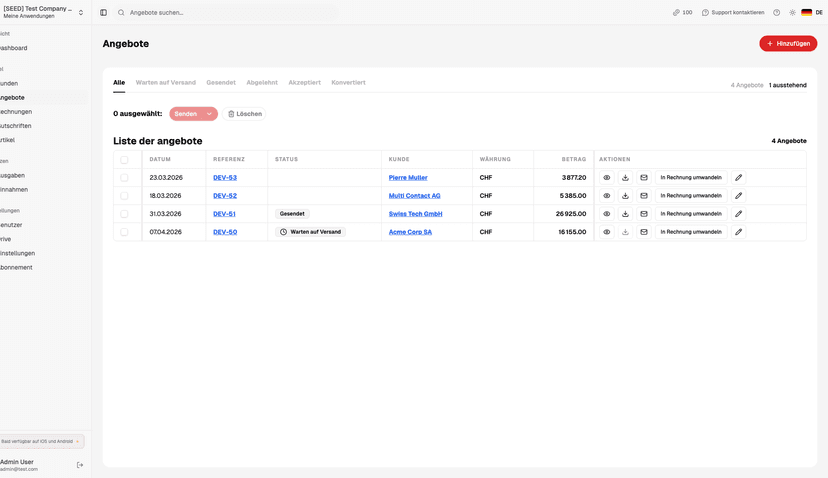Edit offer DEV-51 with pencil icon
This screenshot has width=828, height=478.
738,214
